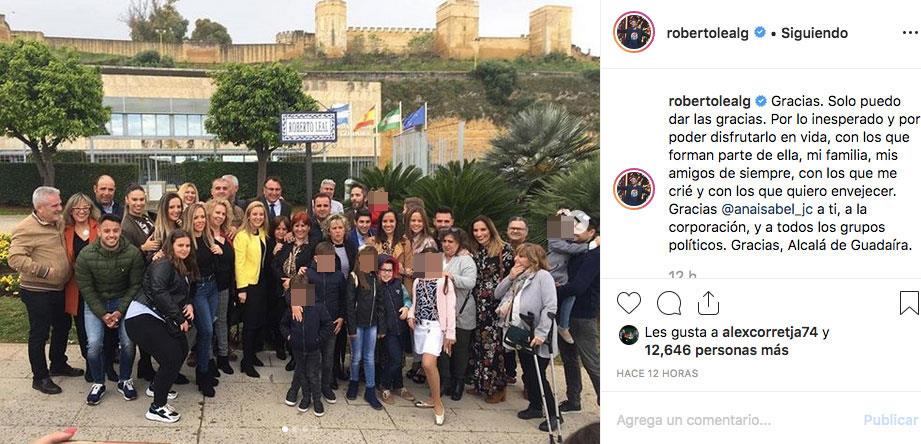The image size is (921, 444).
Task: View the 12,646 personas más likes list
Action: [x=717, y=351]
